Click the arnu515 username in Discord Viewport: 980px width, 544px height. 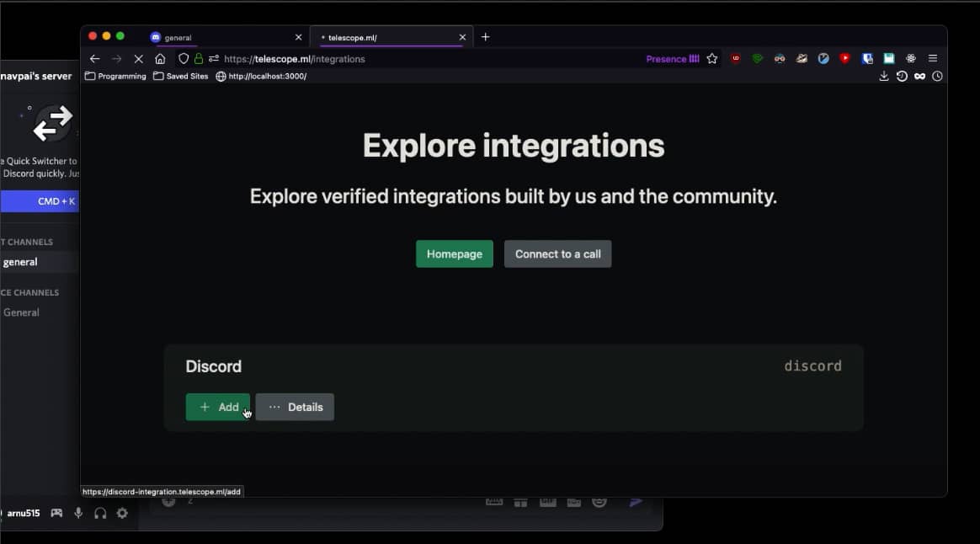(x=23, y=514)
